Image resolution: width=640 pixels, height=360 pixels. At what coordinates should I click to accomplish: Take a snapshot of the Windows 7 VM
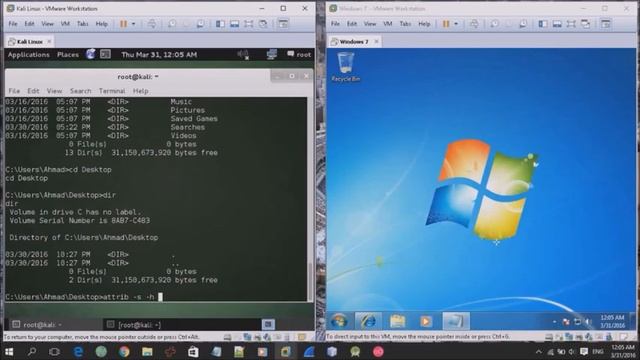coord(494,24)
